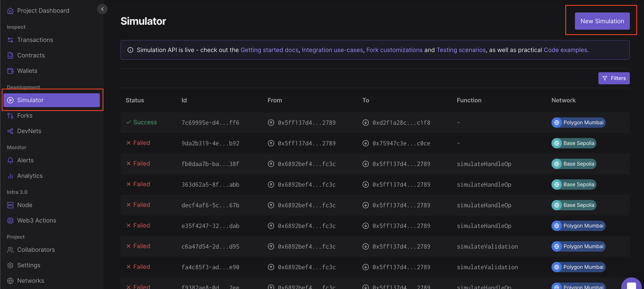Click the Transactions arrows icon in sidebar
Screen dimensions: 644x289
pyautogui.click(x=10, y=40)
